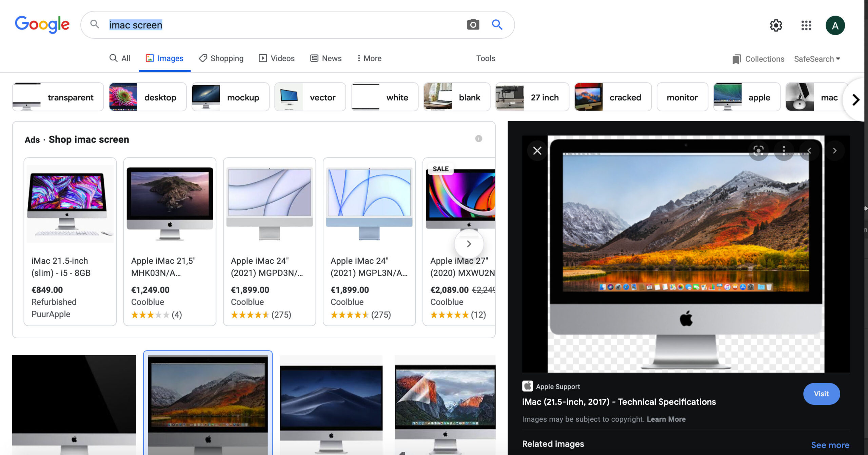
Task: Open the Apple iMac 24" MGPL3N/A ad
Action: (x=369, y=242)
